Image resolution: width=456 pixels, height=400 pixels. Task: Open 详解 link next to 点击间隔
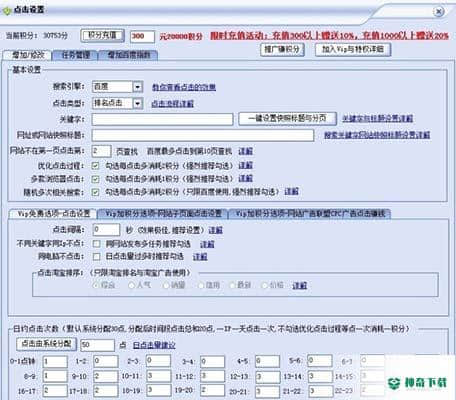215,230
